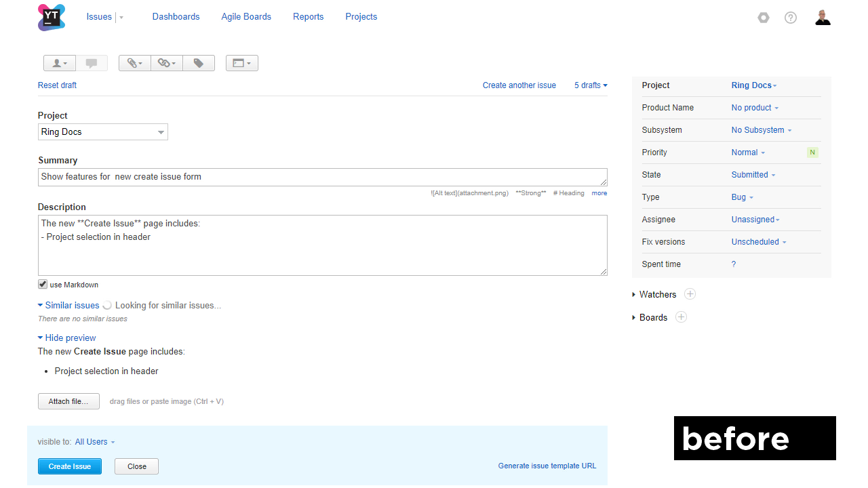Go to Dashboards
Screen dimensions: 868x488
pyautogui.click(x=176, y=17)
